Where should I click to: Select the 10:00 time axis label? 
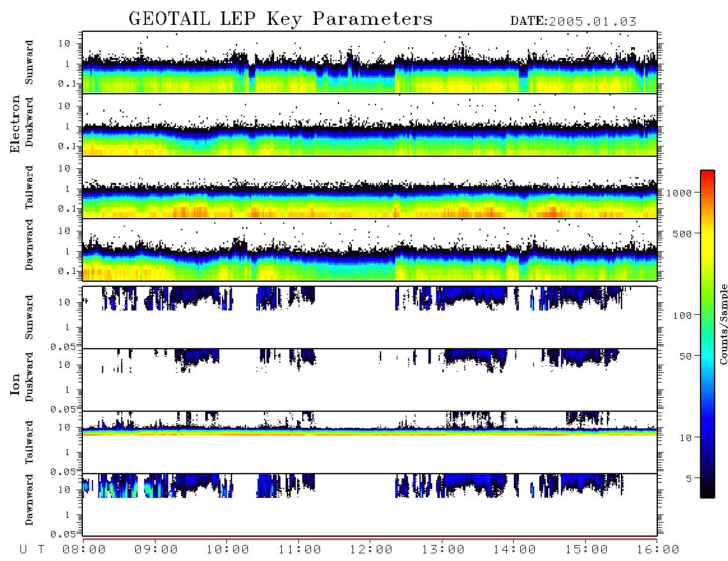coord(228,550)
